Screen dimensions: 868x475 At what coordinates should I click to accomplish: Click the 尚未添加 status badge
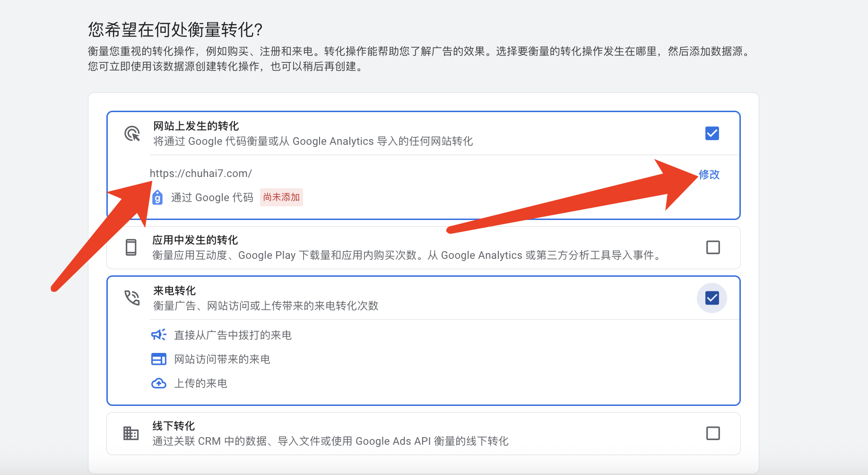click(x=281, y=197)
